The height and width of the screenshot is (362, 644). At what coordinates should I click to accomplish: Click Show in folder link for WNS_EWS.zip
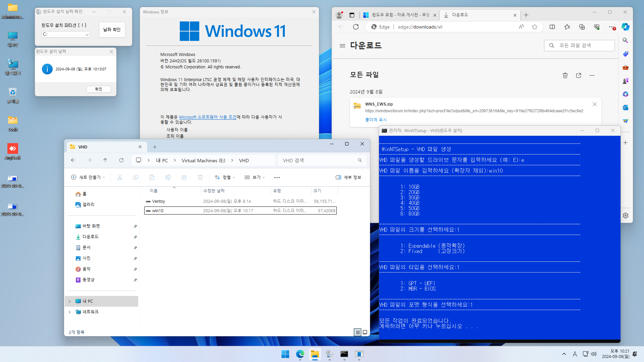(x=376, y=120)
